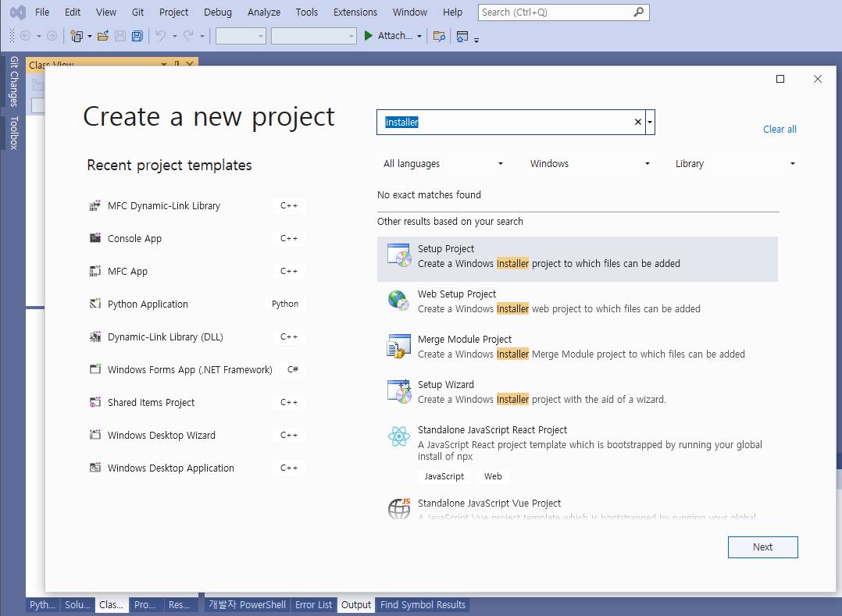The image size is (842, 616).
Task: Choose Windows Desktop Application recent template
Action: coord(197,468)
